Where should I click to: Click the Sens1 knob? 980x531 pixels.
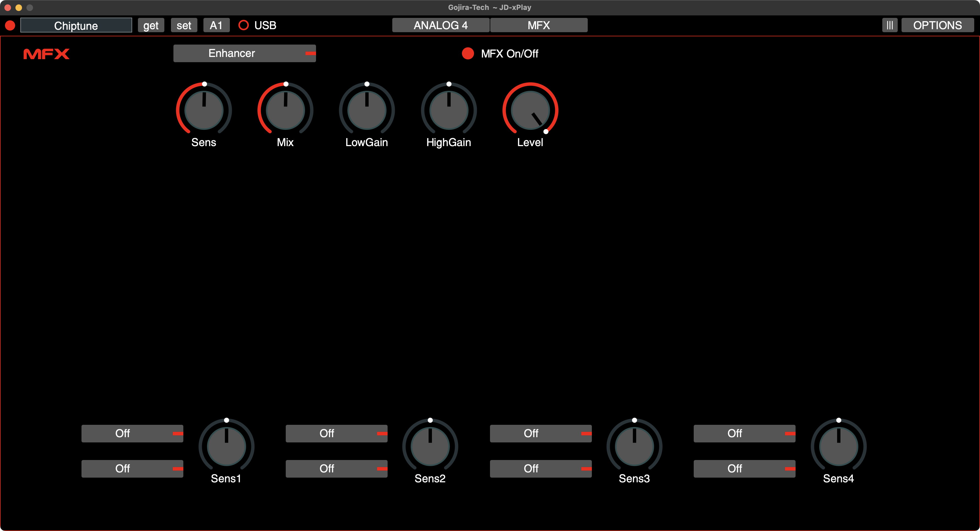[226, 446]
